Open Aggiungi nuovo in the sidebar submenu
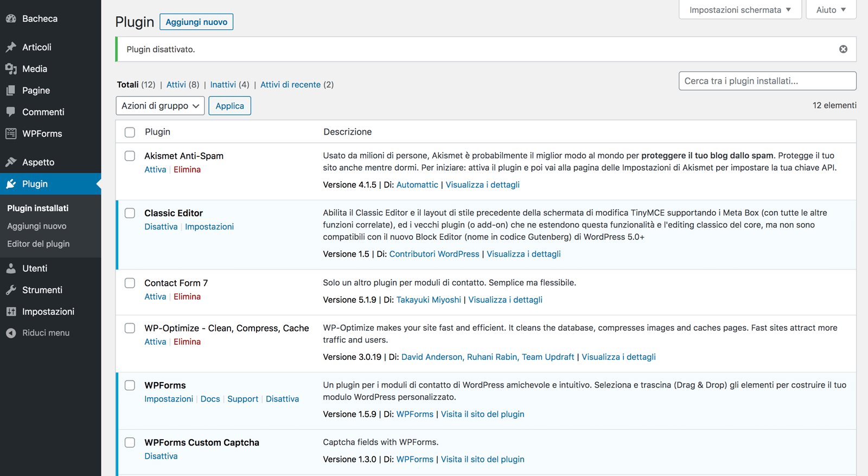The image size is (868, 476). coord(37,226)
